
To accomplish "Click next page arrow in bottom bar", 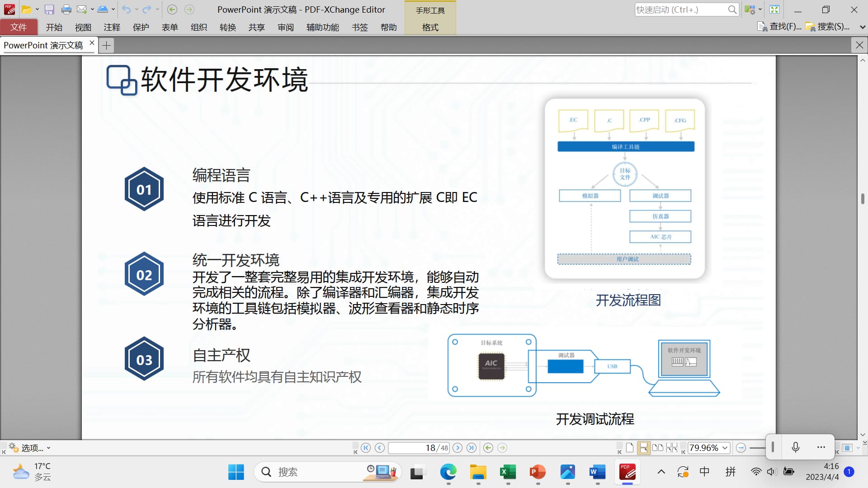I will click(x=458, y=448).
